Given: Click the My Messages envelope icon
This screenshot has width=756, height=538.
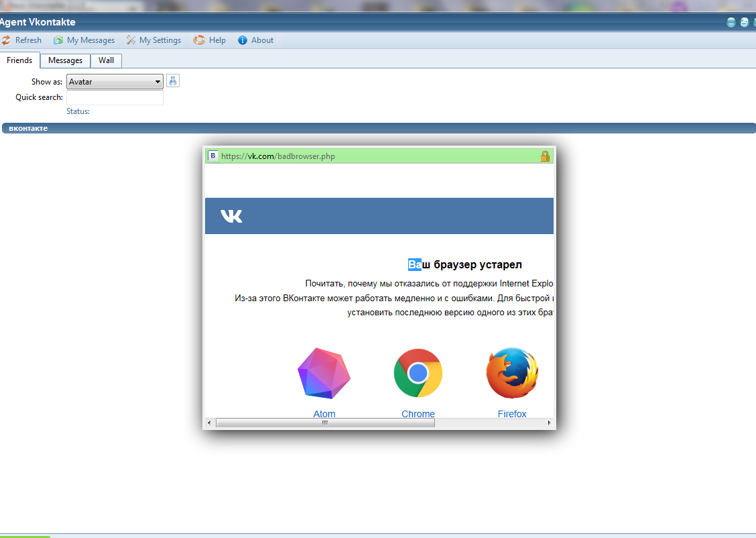Looking at the screenshot, I should click(58, 40).
